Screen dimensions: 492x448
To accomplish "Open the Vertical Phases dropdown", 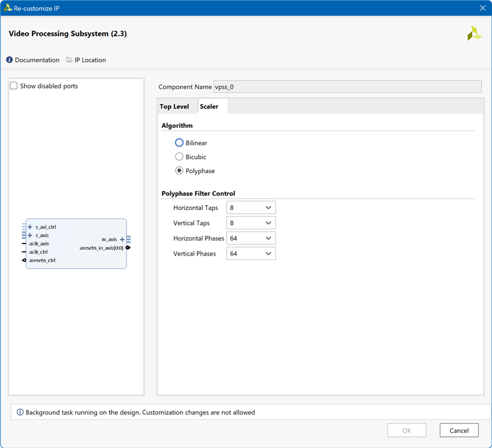I will pos(251,254).
